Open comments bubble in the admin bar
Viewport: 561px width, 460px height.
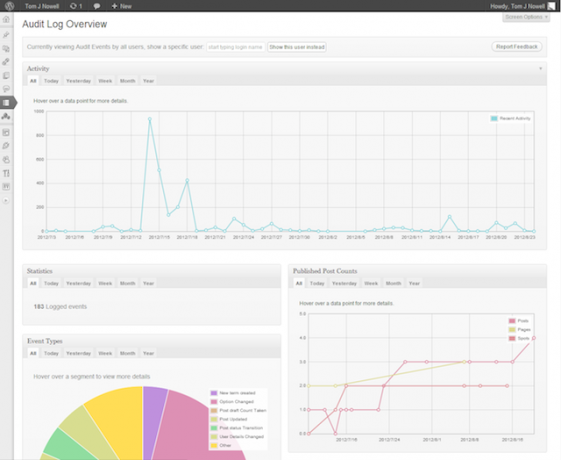97,6
